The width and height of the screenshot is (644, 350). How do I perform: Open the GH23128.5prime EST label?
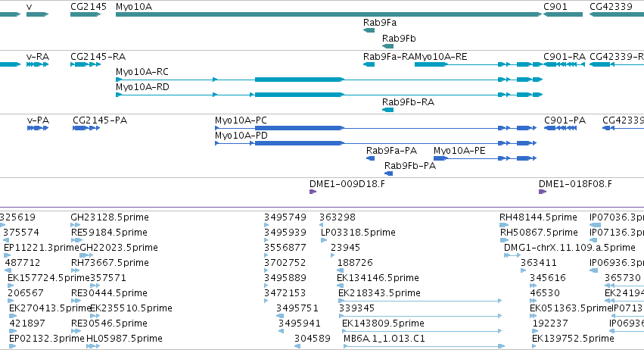[x=110, y=217]
